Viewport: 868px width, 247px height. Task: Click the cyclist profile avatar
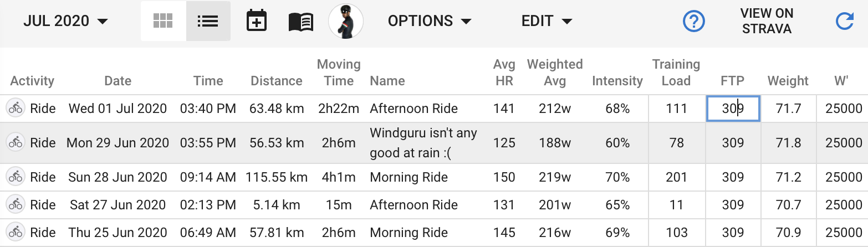click(346, 21)
